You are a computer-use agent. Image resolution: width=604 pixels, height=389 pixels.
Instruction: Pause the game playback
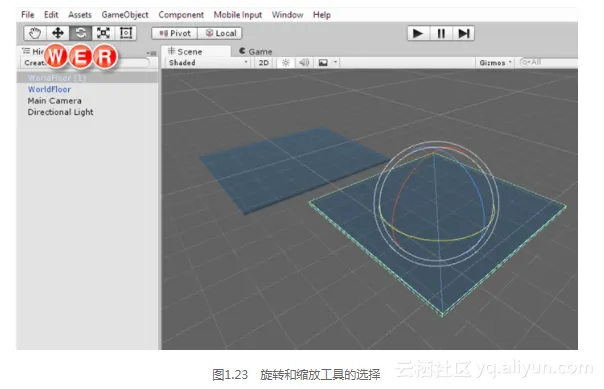click(441, 34)
